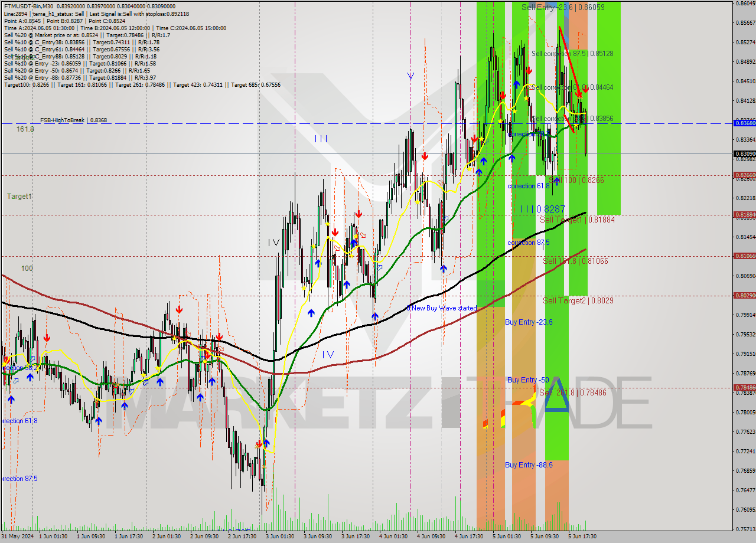
Task: Click the red 0.80290 price tag
Action: [x=744, y=296]
